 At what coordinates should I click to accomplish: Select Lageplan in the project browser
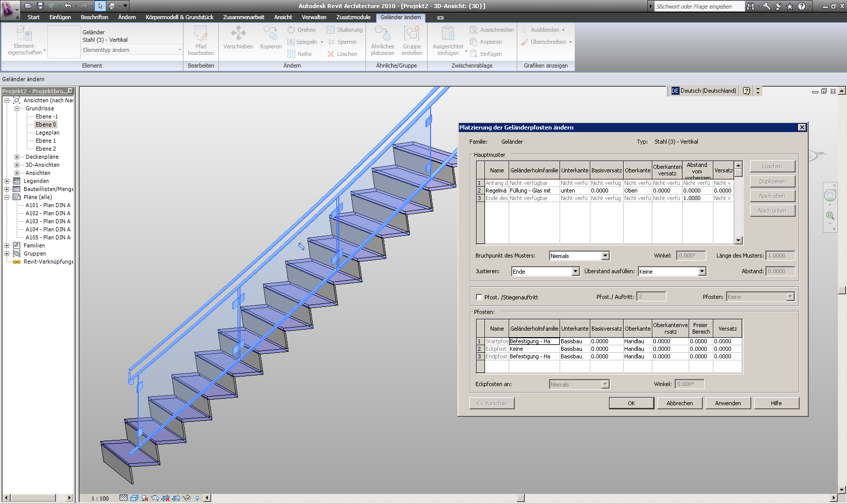[47, 133]
